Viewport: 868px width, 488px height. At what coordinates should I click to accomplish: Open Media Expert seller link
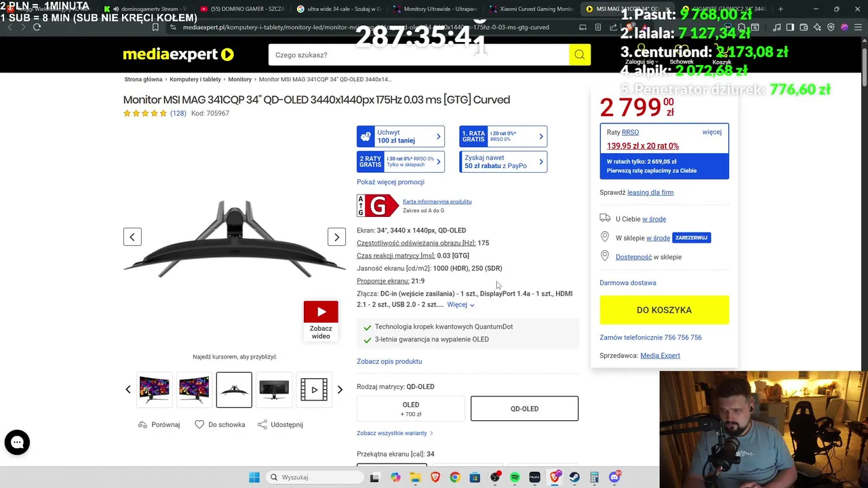[x=660, y=355]
